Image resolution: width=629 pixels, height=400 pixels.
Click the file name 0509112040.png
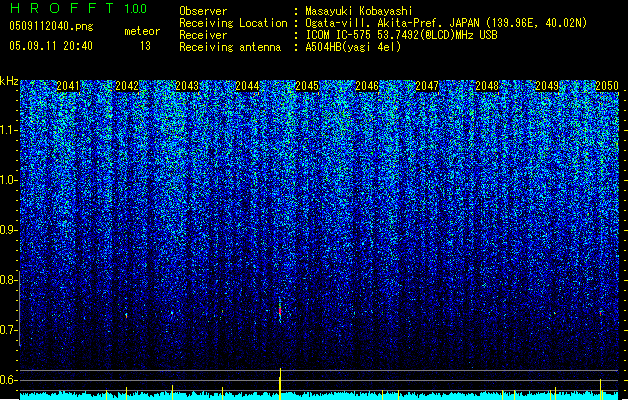[x=51, y=26]
